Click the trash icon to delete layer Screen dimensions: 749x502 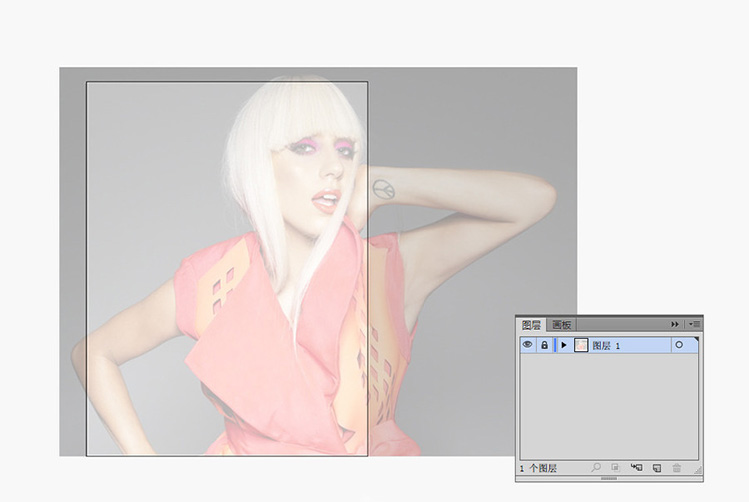point(677,468)
